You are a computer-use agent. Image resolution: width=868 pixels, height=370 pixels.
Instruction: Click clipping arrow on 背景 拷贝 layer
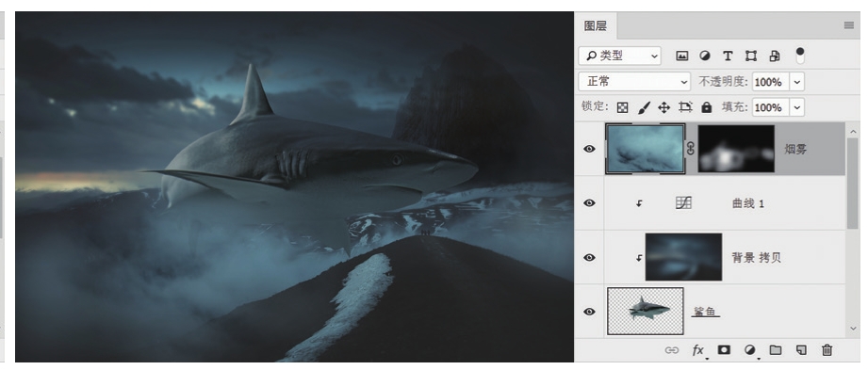(639, 258)
